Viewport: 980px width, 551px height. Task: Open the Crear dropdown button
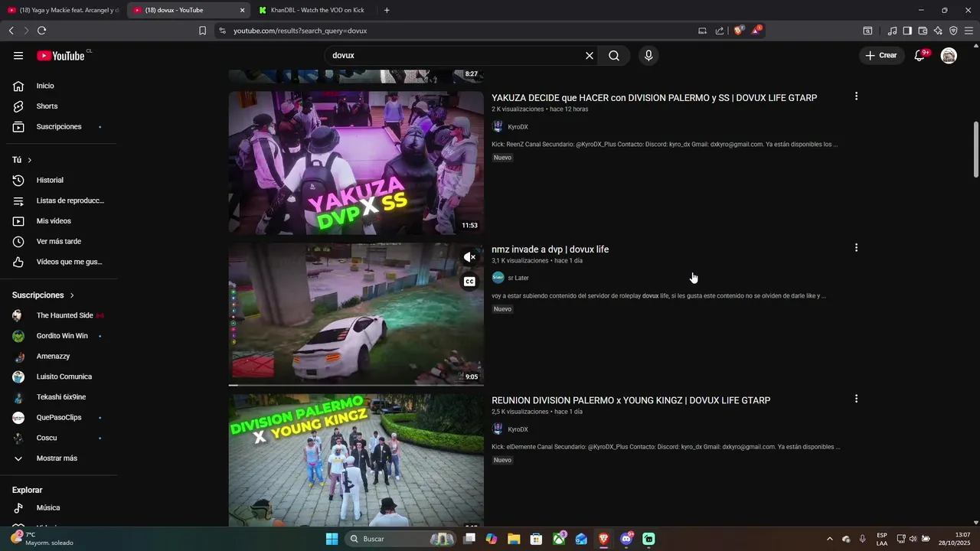(880, 55)
